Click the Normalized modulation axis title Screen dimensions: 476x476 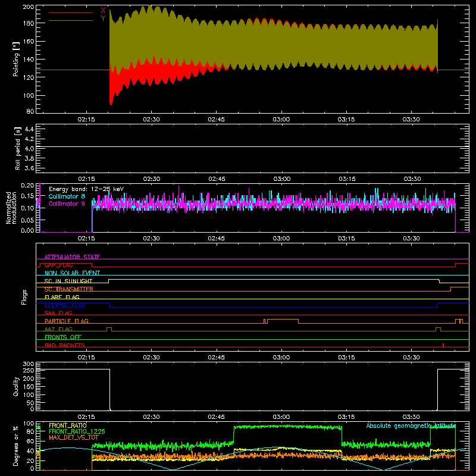click(x=11, y=208)
